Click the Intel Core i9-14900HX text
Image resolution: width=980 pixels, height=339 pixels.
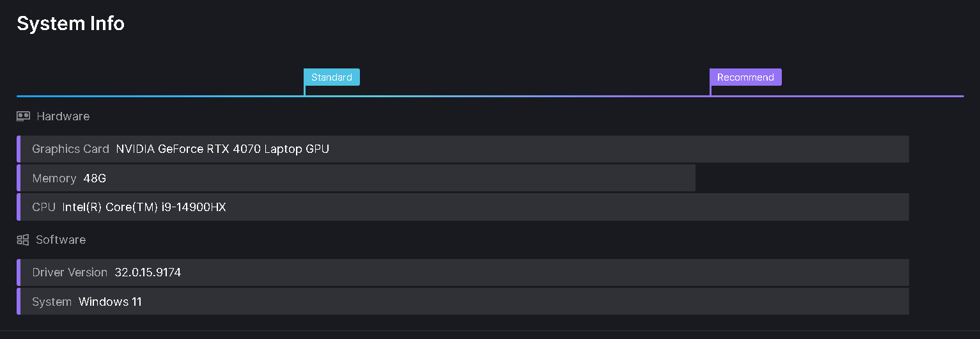144,207
